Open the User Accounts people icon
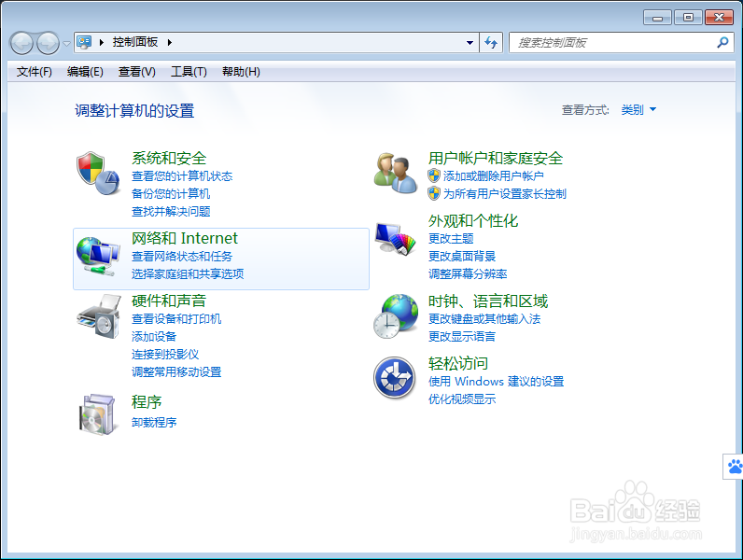 [x=395, y=173]
